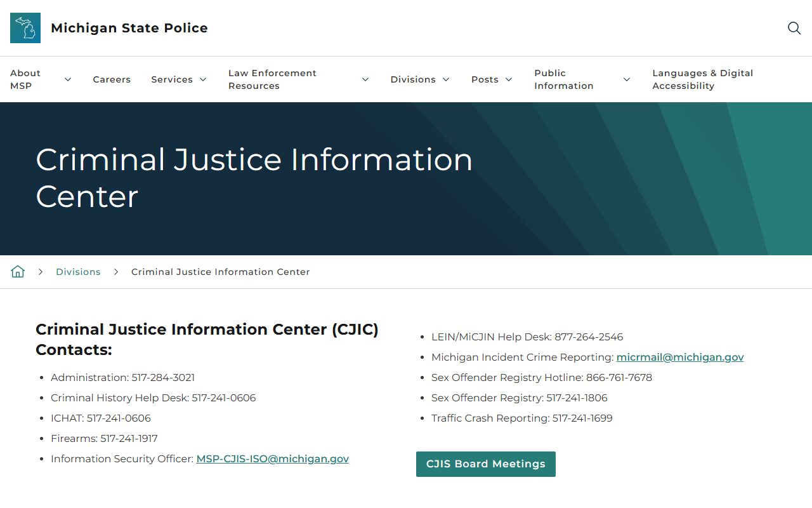
Task: Open Languages & Digital Accessibility
Action: click(x=703, y=79)
